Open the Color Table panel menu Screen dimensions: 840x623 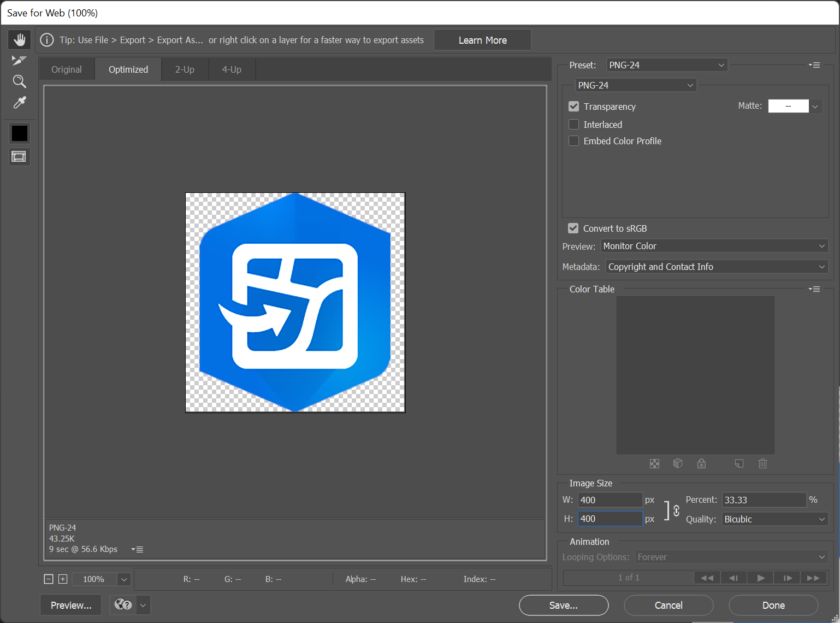click(814, 289)
